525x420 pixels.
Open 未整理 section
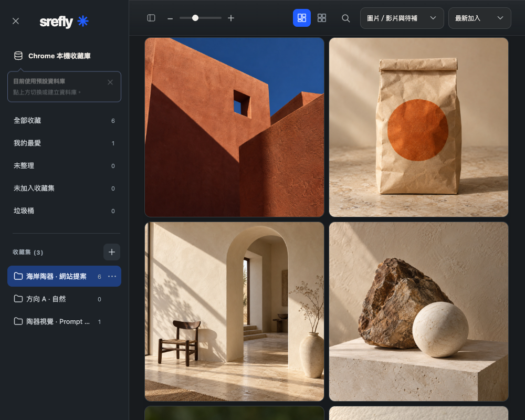[x=64, y=166]
